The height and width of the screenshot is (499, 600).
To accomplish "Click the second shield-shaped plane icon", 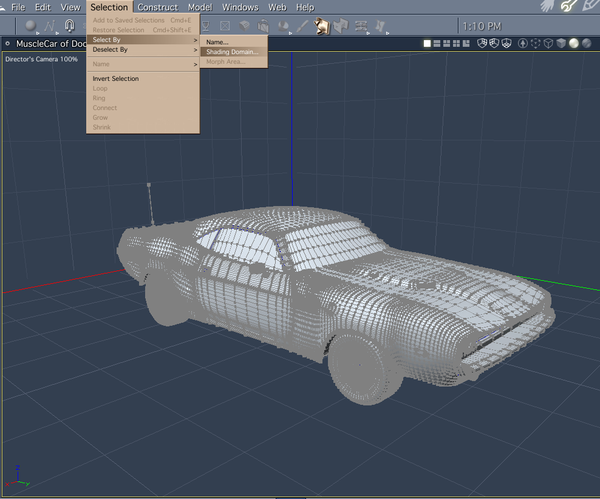I will coord(494,44).
